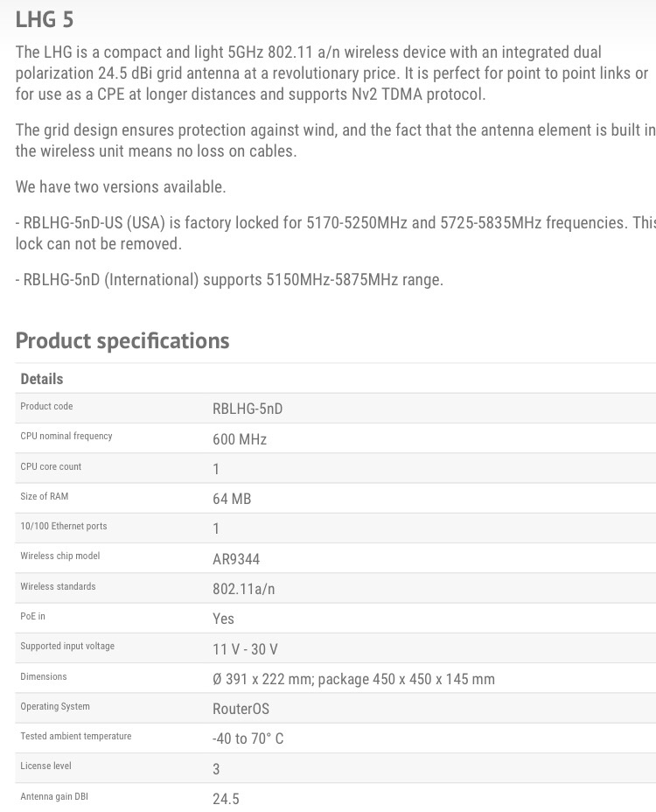The height and width of the screenshot is (812, 656).
Task: Click the Size of RAM label
Action: point(45,496)
